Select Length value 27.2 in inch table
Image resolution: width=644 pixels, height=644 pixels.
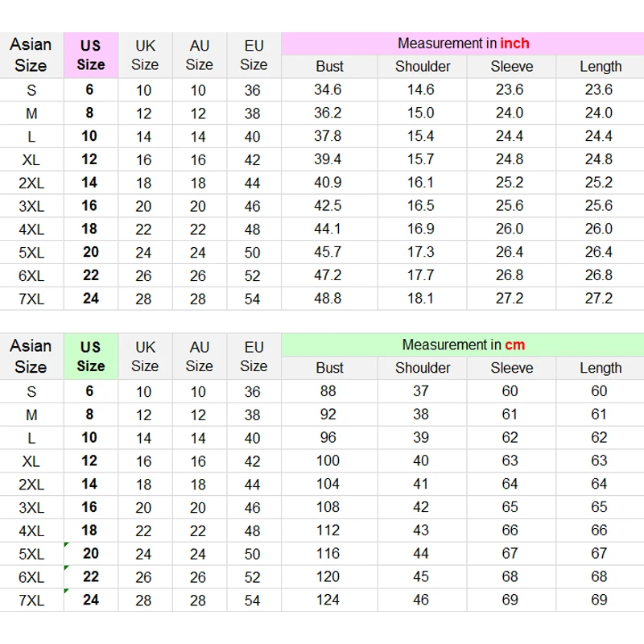(x=599, y=298)
